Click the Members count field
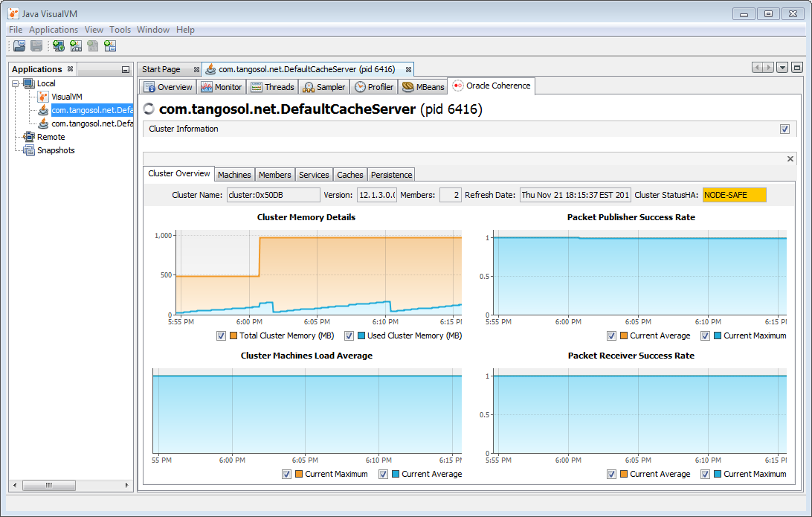This screenshot has height=517, width=812. (x=450, y=195)
